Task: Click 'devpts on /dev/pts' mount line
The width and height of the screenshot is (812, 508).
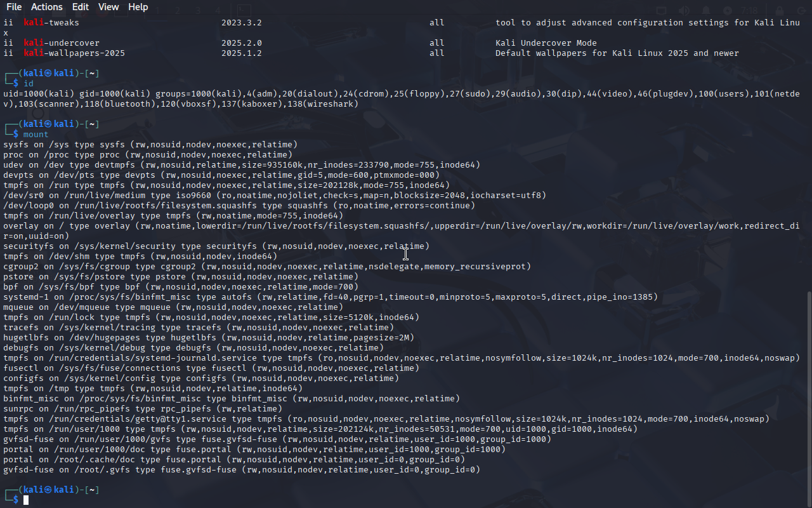Action: point(221,175)
